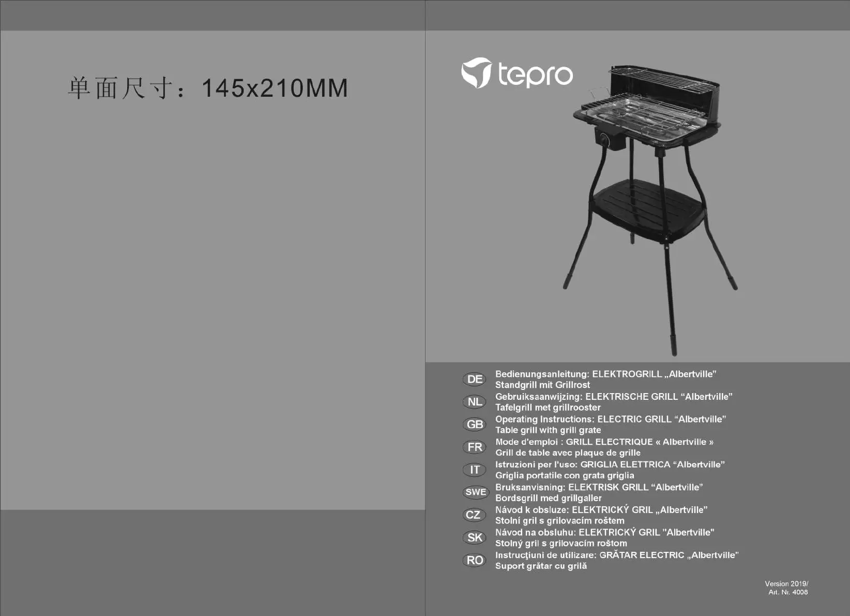Click the IT language badge
The image size is (850, 616).
[474, 470]
